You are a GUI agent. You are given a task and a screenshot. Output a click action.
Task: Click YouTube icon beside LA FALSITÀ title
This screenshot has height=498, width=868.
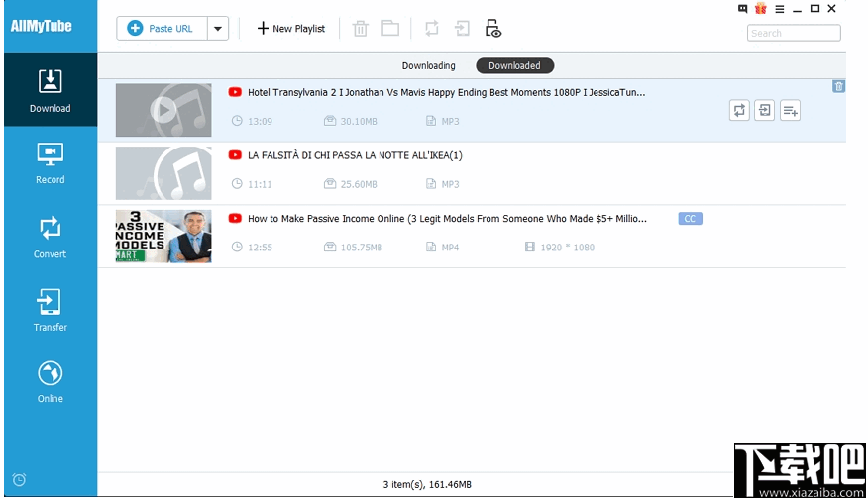(235, 155)
